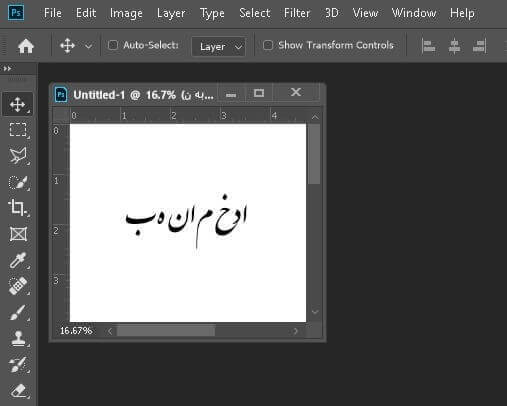507x406 pixels.
Task: Click the Photoshop logo in the menu bar
Action: [16, 13]
